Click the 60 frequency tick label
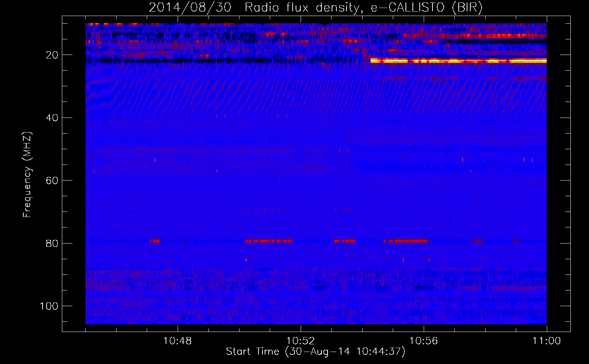This screenshot has width=589, height=364. pos(52,181)
